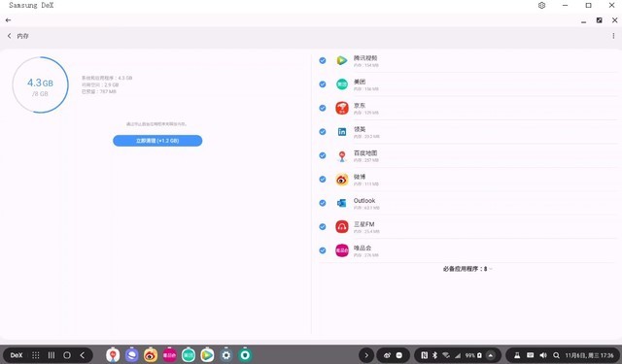Expand the taskbar right chevron arrow
The width and height of the screenshot is (622, 364).
tap(365, 355)
